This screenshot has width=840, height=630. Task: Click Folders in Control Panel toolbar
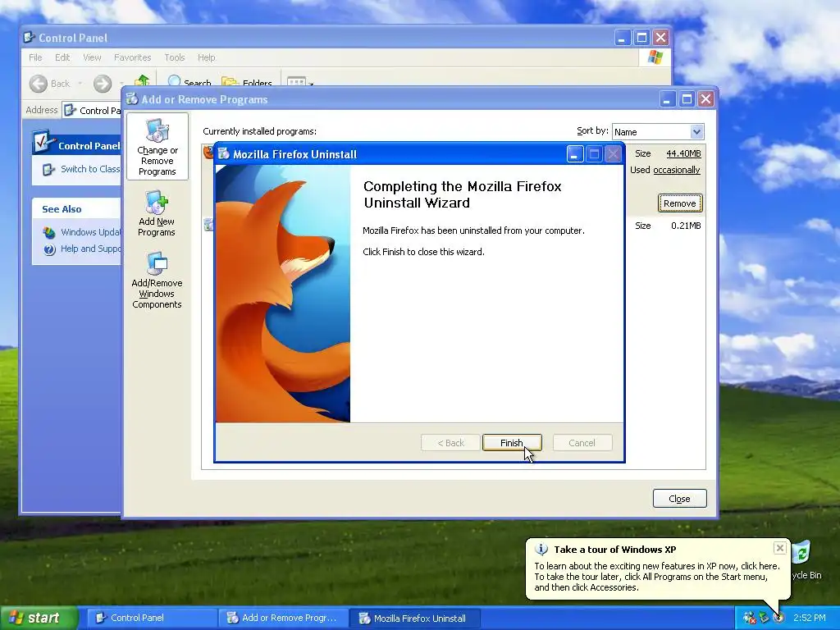(x=247, y=82)
